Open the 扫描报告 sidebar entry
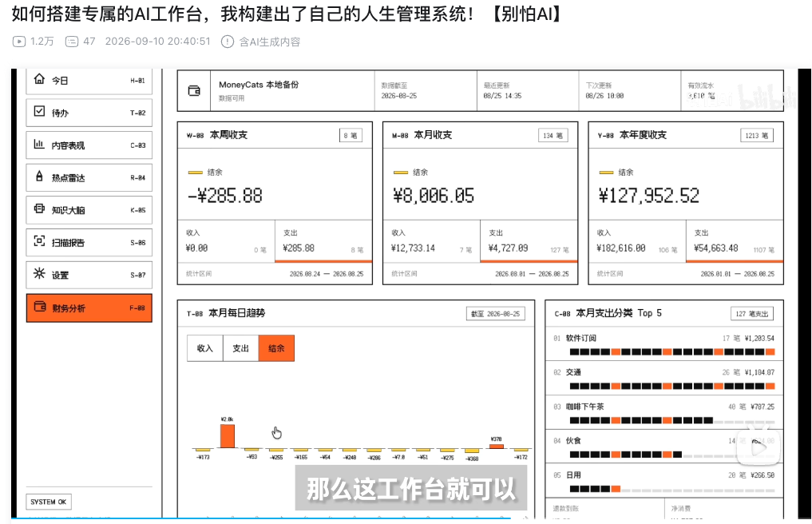The height and width of the screenshot is (524, 812). (x=89, y=243)
